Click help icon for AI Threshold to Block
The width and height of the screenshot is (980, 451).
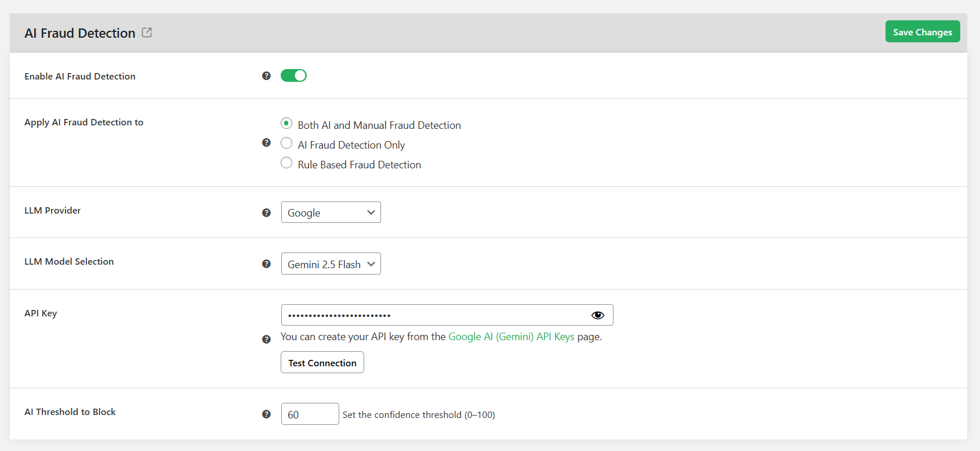click(x=266, y=414)
